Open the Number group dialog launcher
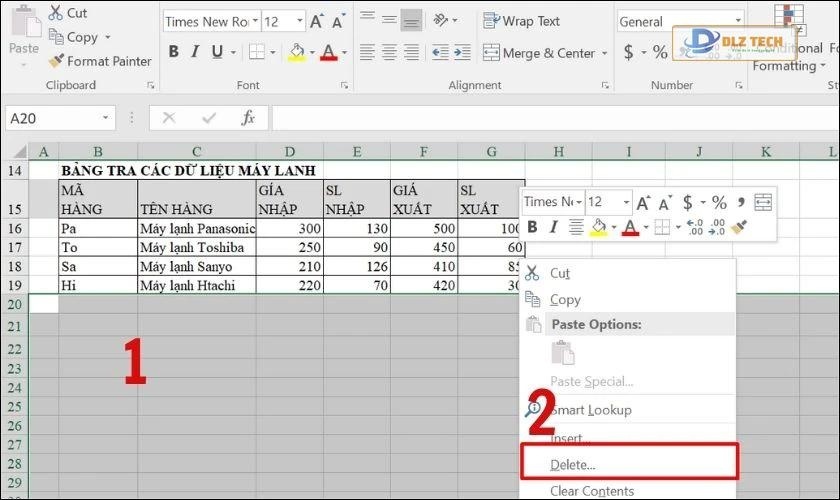The width and height of the screenshot is (840, 500). pyautogui.click(x=739, y=85)
